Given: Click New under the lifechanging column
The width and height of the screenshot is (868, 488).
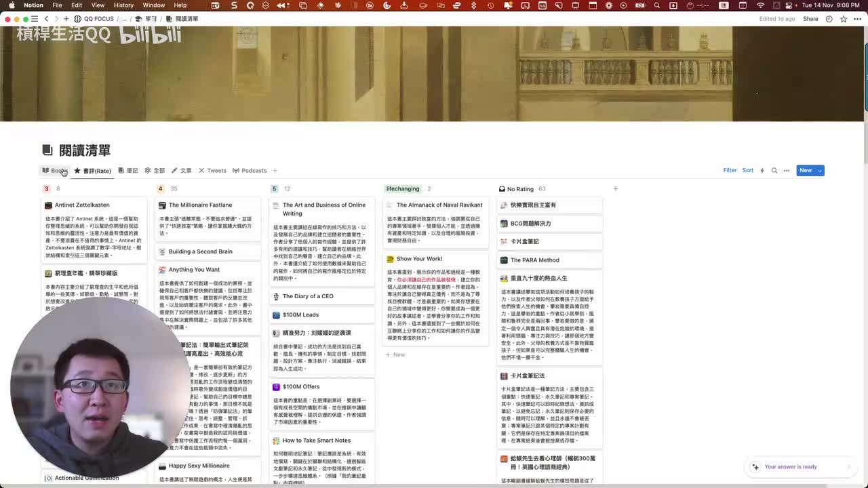Looking at the screenshot, I should [395, 354].
